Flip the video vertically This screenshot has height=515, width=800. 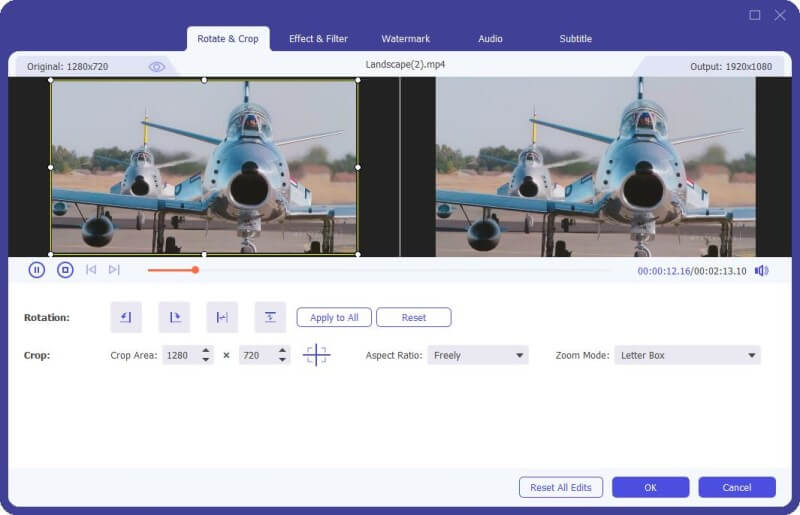pyautogui.click(x=270, y=317)
